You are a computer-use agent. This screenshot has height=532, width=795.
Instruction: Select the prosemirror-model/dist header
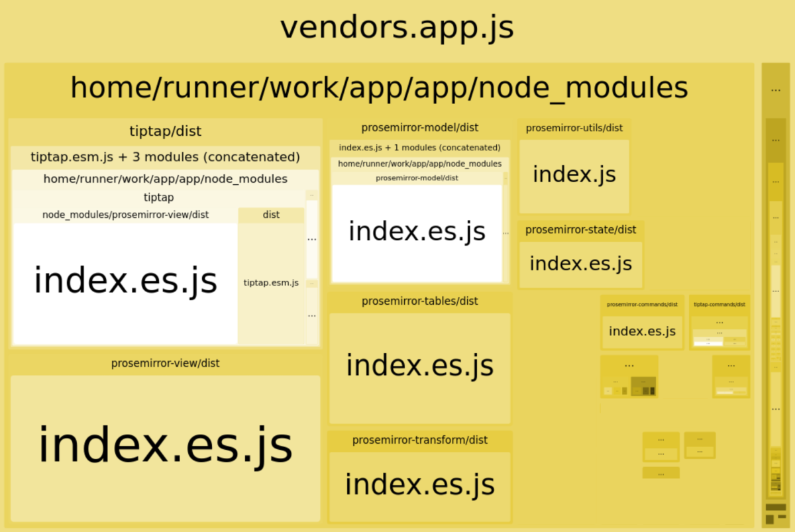(x=419, y=128)
